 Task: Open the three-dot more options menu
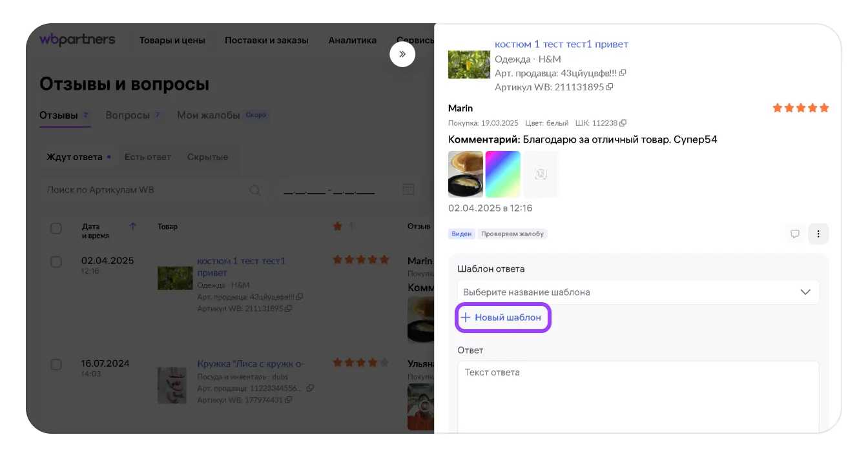pos(818,234)
